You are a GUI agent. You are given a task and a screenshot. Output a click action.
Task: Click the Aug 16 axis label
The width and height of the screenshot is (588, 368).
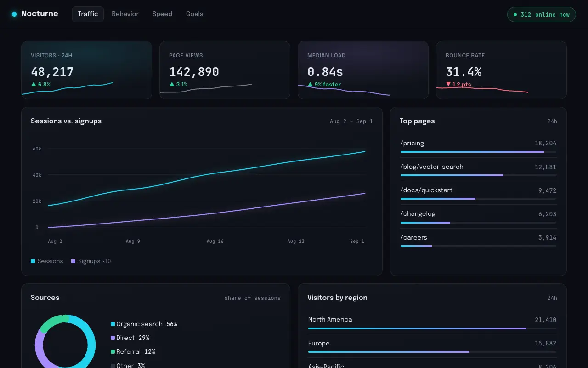click(215, 241)
